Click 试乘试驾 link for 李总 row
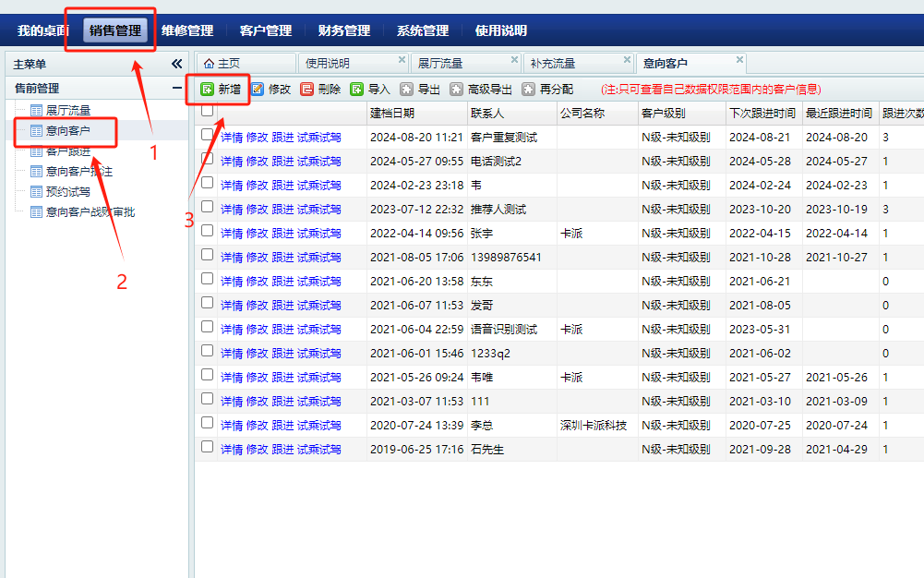This screenshot has height=578, width=924. click(x=319, y=426)
